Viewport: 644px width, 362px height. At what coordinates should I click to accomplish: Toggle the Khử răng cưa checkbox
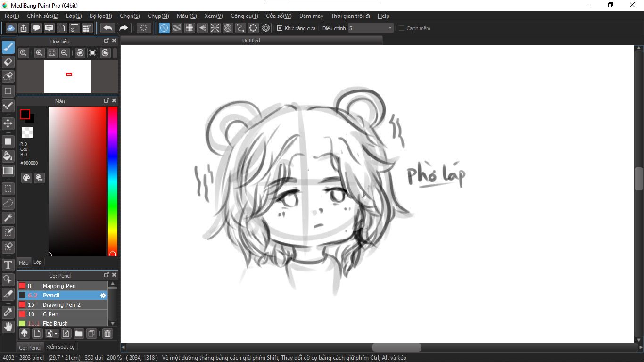280,28
